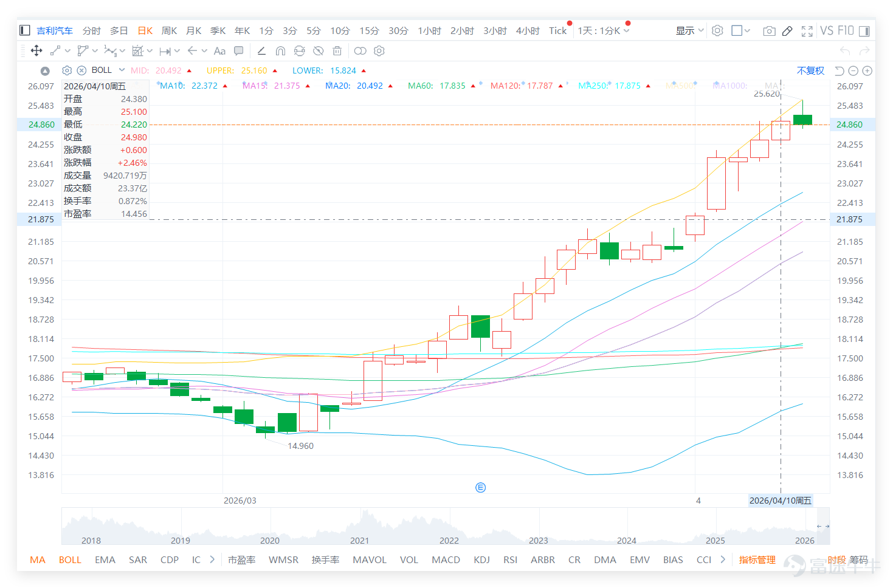
Task: Expand the arrow tool dropdown
Action: pos(204,51)
